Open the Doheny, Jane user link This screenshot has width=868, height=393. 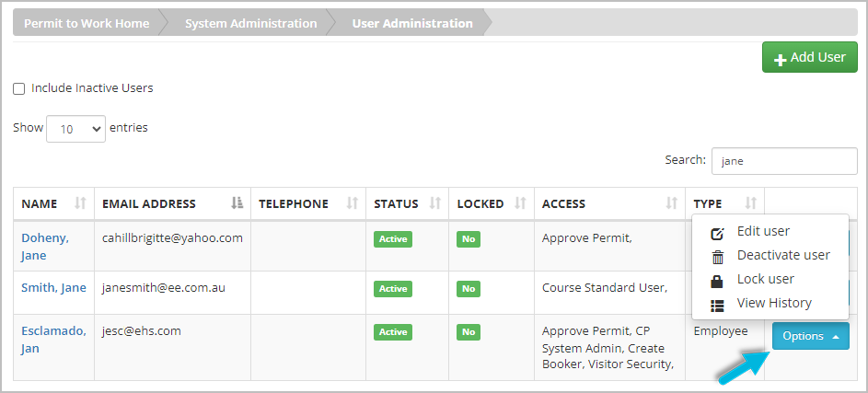point(45,247)
